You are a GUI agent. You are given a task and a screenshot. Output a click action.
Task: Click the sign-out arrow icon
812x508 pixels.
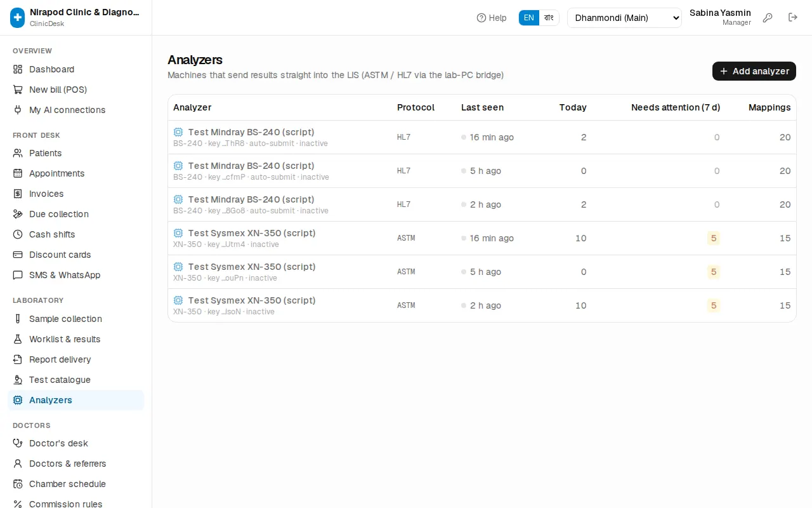tap(793, 18)
